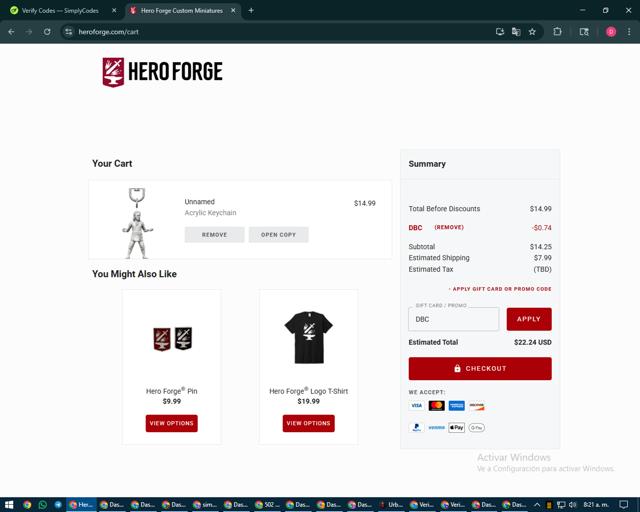Open the 'Urb...' taskbar window

click(391, 505)
